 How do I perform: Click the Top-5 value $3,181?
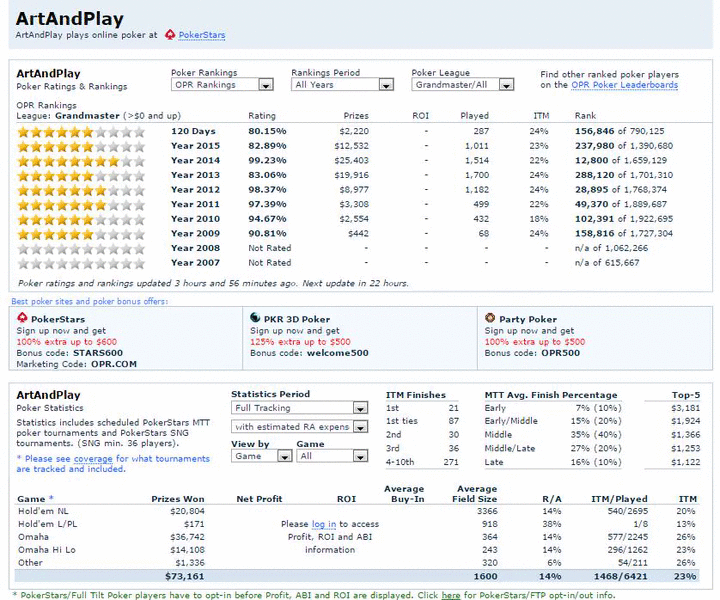click(x=686, y=408)
